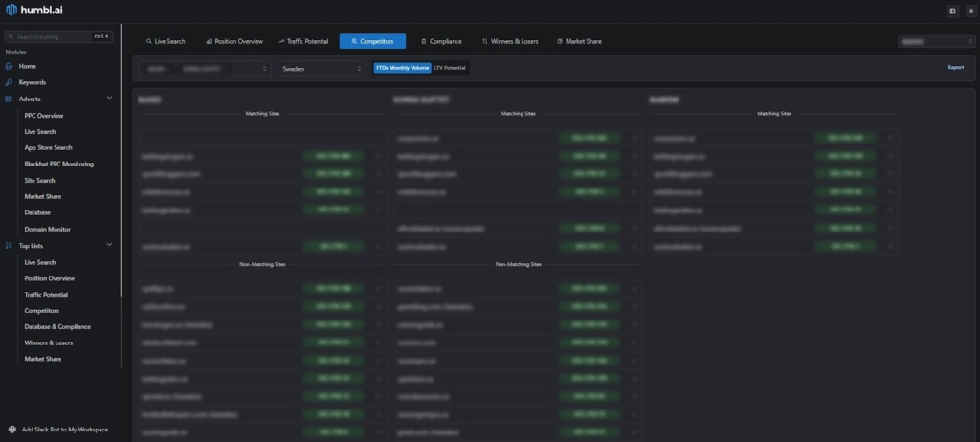Screen dimensions: 980x442
Task: Toggle the sidebar layout icon
Action: (952, 11)
